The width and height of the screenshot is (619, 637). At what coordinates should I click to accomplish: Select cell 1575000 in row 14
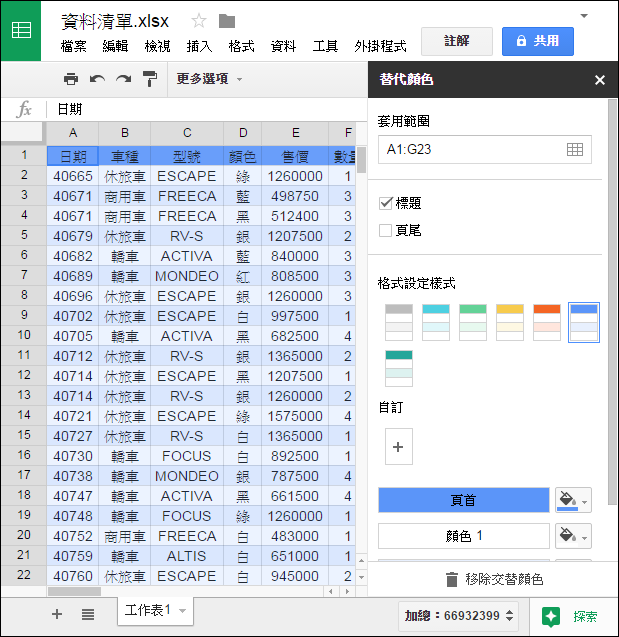coord(295,416)
